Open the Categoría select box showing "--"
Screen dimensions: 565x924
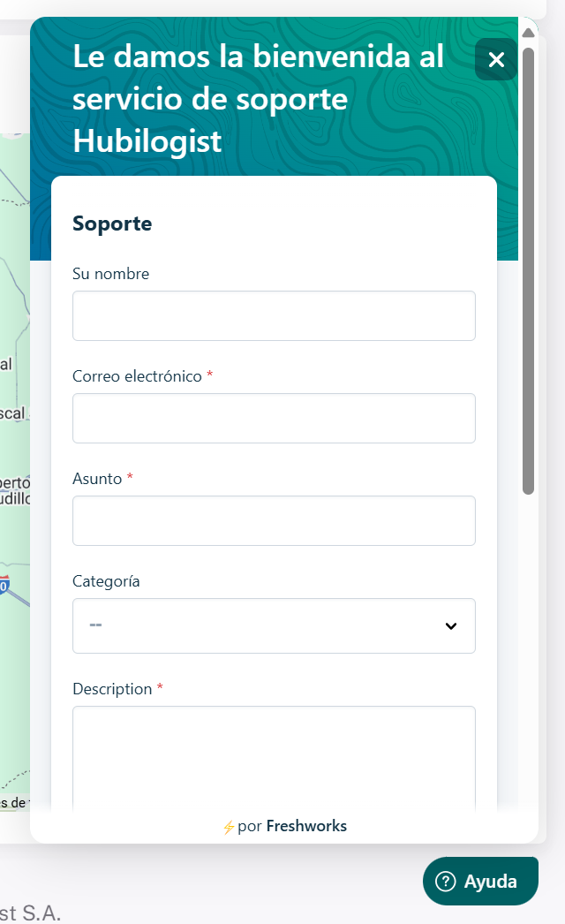[265, 626]
